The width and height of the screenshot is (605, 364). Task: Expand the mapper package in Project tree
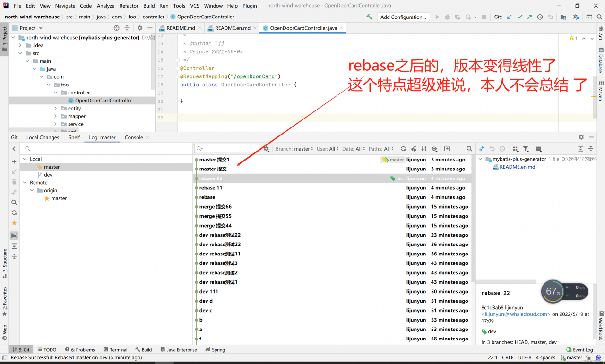56,116
